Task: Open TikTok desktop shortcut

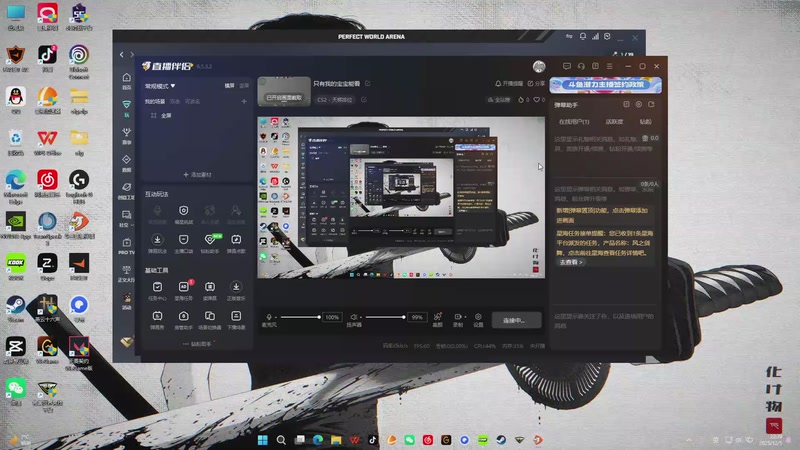Action: point(47,58)
